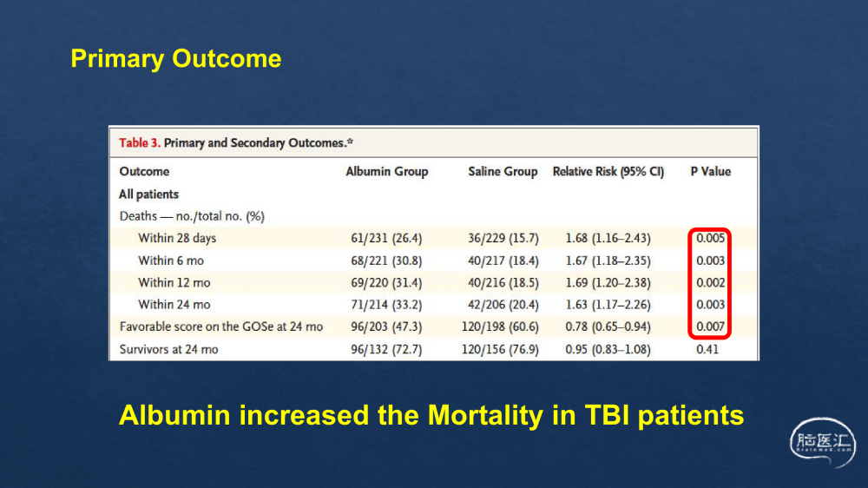Click relative risk '0.78 (0.65–0.94)'
Screen dimensions: 868x488
pyautogui.click(x=608, y=326)
